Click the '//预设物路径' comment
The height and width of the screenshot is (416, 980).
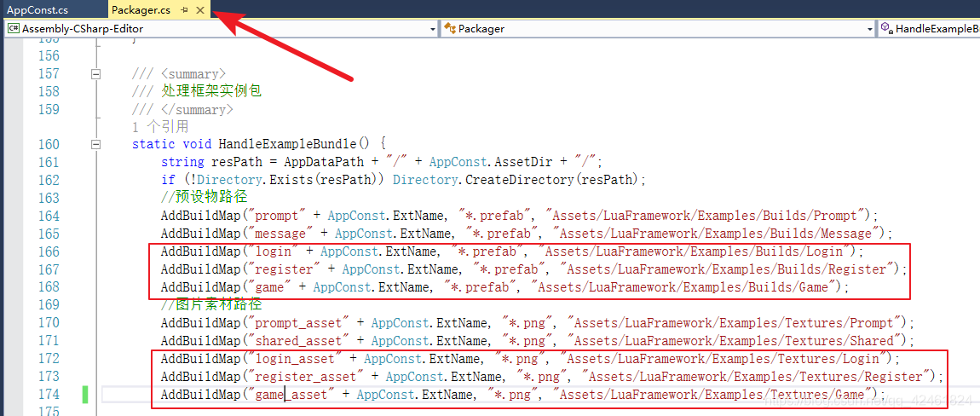[x=204, y=198]
